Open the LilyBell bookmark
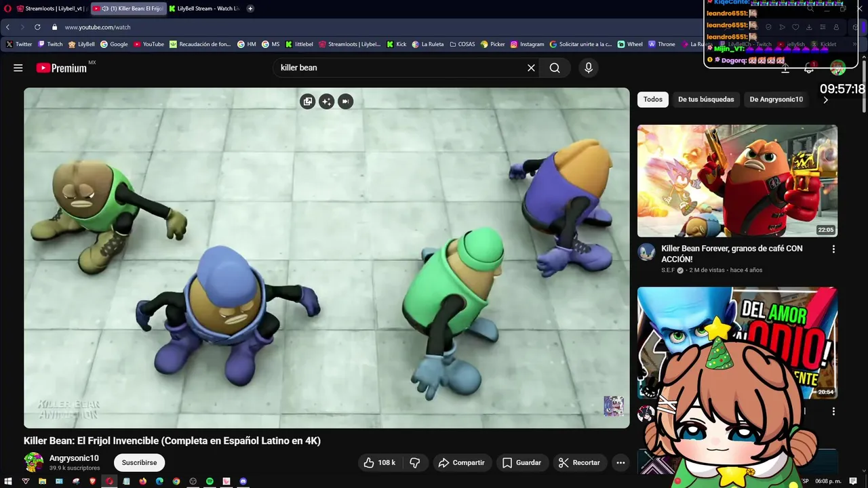The width and height of the screenshot is (868, 488). point(81,44)
